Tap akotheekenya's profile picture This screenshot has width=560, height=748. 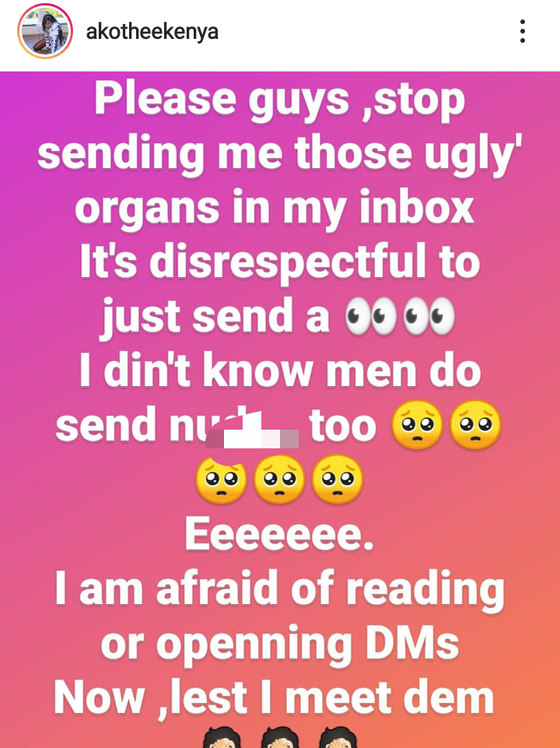tap(45, 31)
